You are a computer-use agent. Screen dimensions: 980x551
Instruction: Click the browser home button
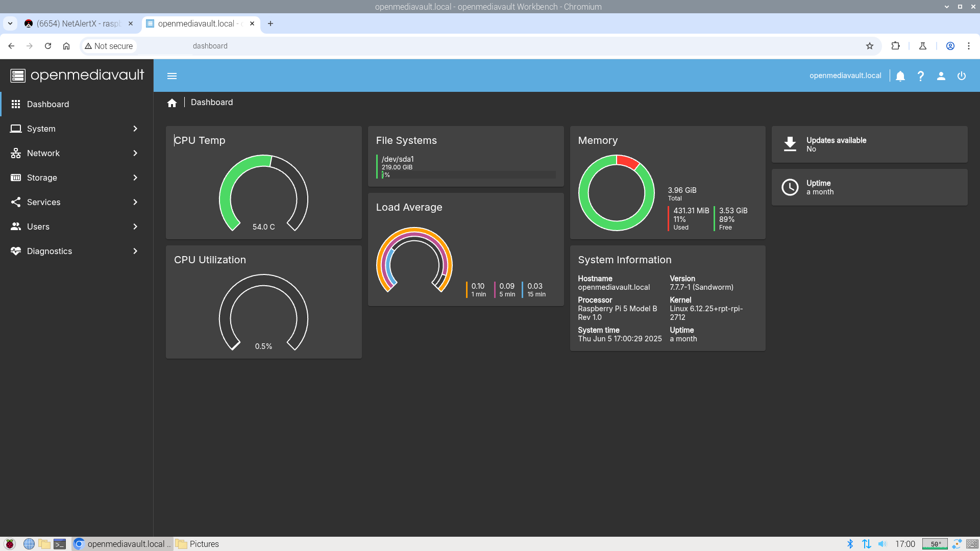point(66,46)
